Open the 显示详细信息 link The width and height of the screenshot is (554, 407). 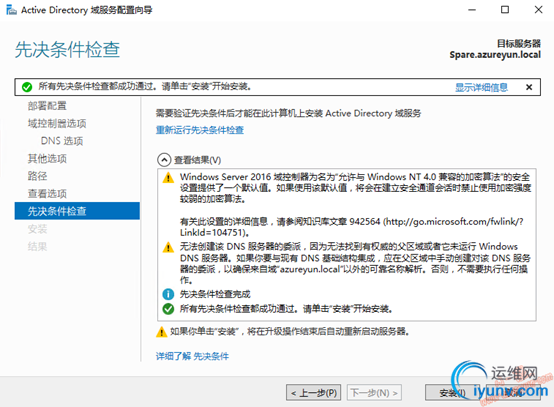(x=481, y=87)
